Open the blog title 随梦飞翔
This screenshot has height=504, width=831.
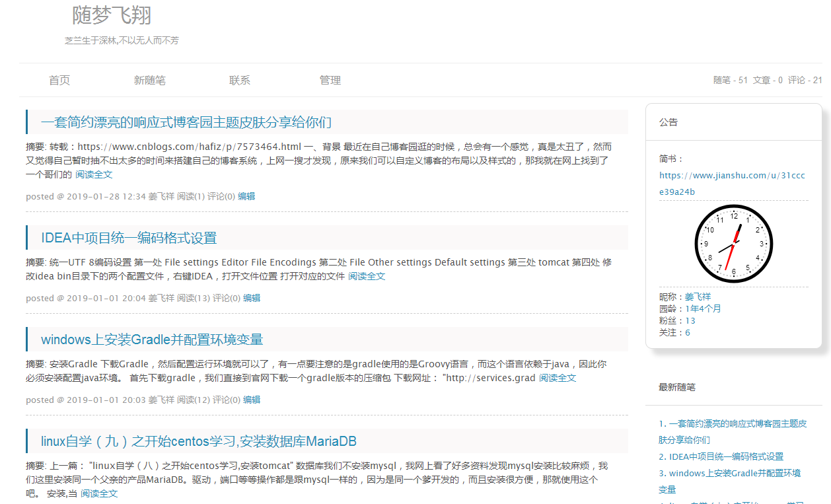click(x=112, y=14)
